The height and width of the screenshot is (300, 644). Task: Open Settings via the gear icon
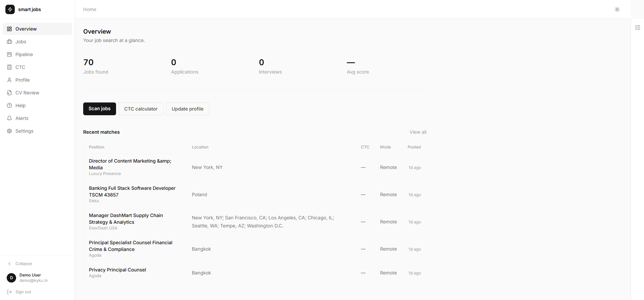click(9, 131)
